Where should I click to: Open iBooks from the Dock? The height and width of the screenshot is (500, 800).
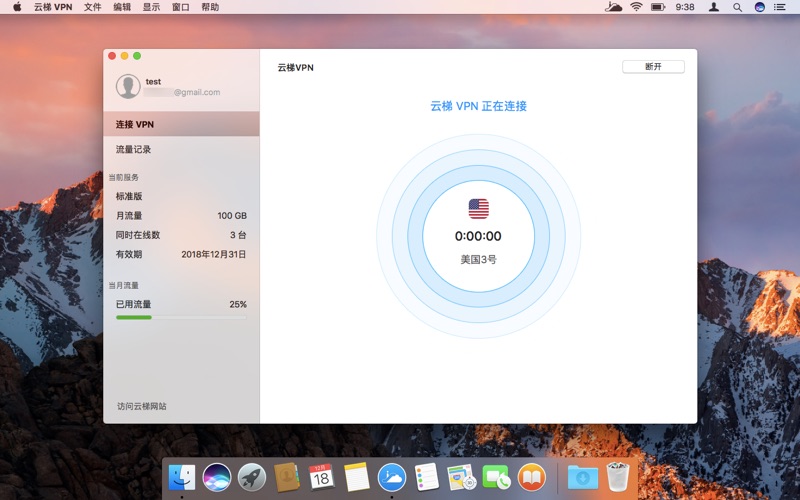(532, 478)
